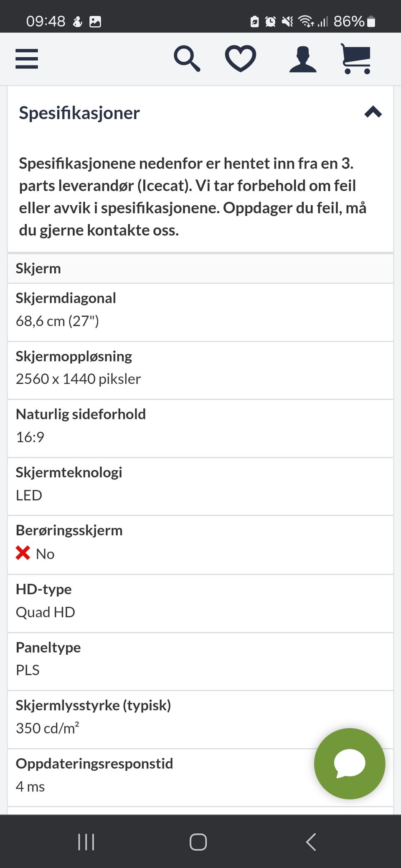The height and width of the screenshot is (868, 401).
Task: Open the shopping cart
Action: [x=356, y=59]
